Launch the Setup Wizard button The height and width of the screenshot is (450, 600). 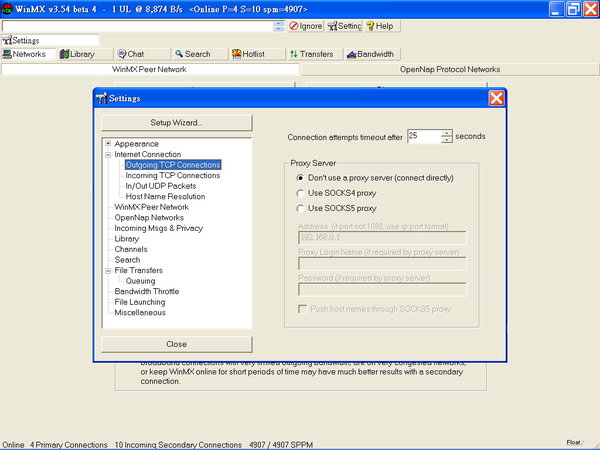(x=176, y=123)
